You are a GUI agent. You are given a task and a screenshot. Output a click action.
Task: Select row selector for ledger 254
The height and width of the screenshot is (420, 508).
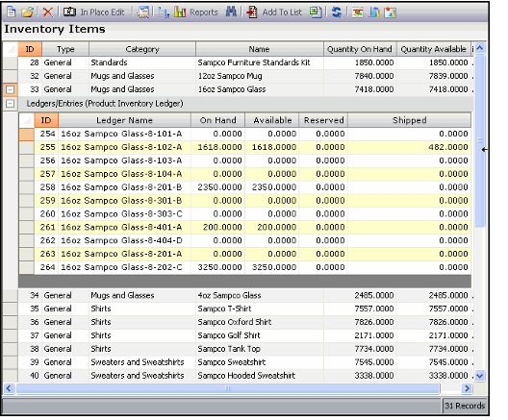(x=27, y=134)
